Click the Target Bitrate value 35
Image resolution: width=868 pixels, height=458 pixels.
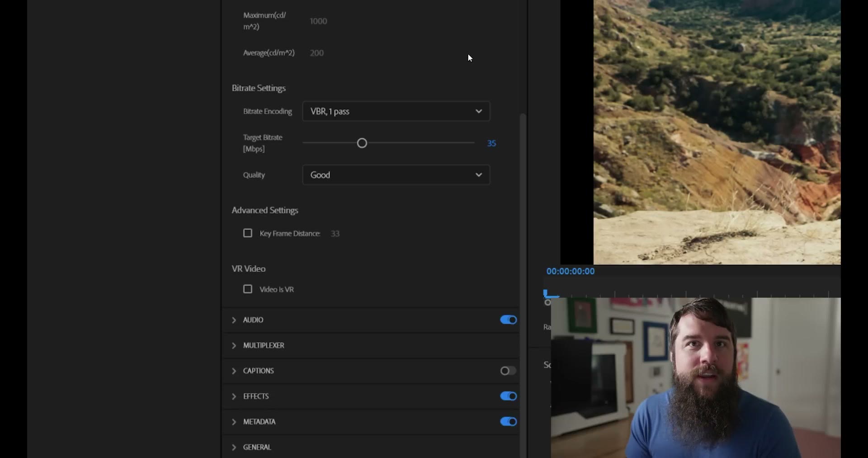tap(491, 143)
